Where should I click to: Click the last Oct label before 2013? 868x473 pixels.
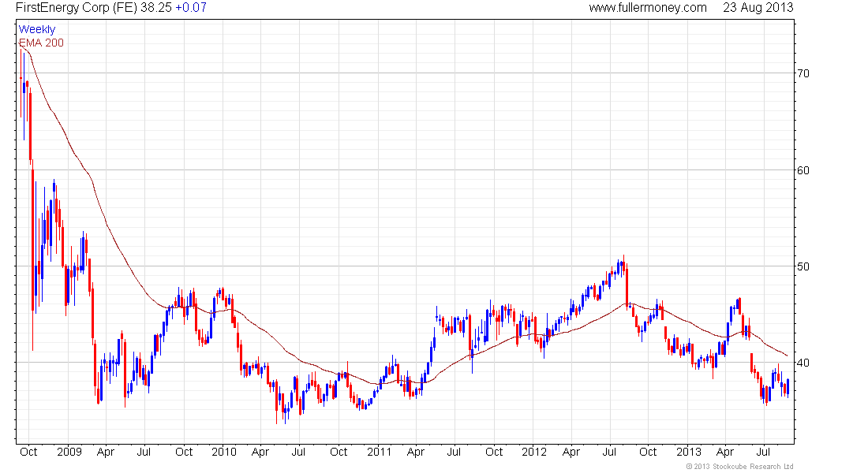(648, 452)
